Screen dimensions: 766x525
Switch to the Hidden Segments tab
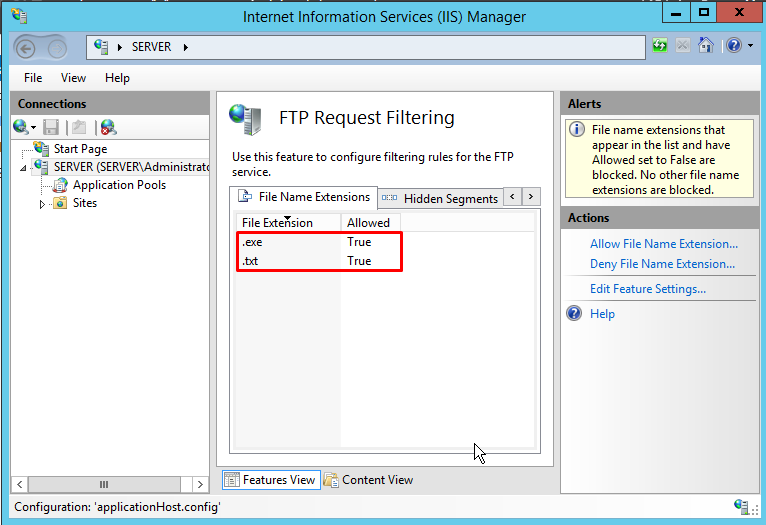(x=442, y=198)
